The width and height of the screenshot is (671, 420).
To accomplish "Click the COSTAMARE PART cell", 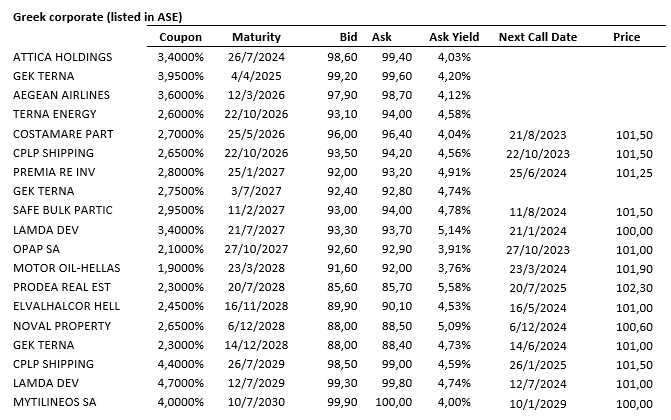I will (63, 133).
